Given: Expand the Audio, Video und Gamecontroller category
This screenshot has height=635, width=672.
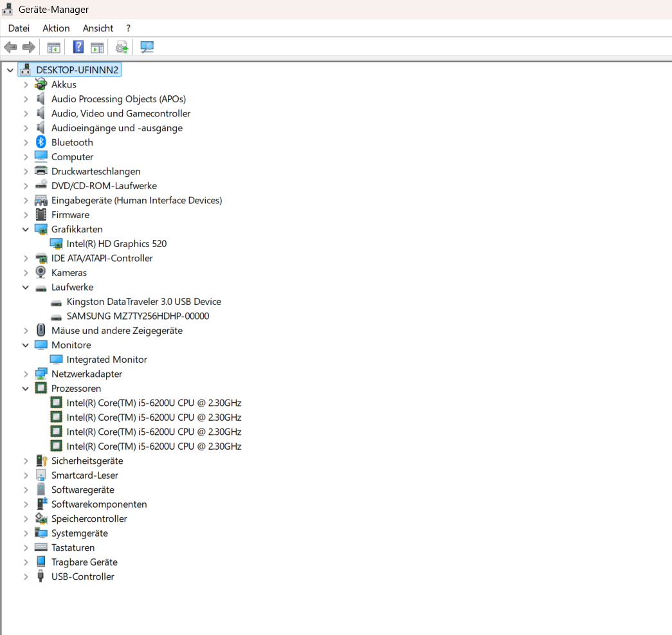Looking at the screenshot, I should [x=26, y=114].
